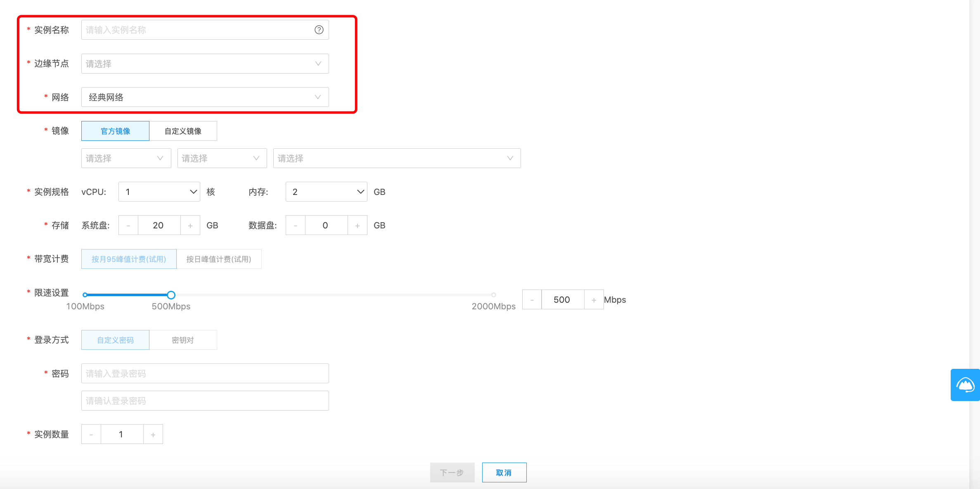This screenshot has width=980, height=489.
Task: Choose 按月95峰值计费(试用) billing option
Action: [129, 259]
